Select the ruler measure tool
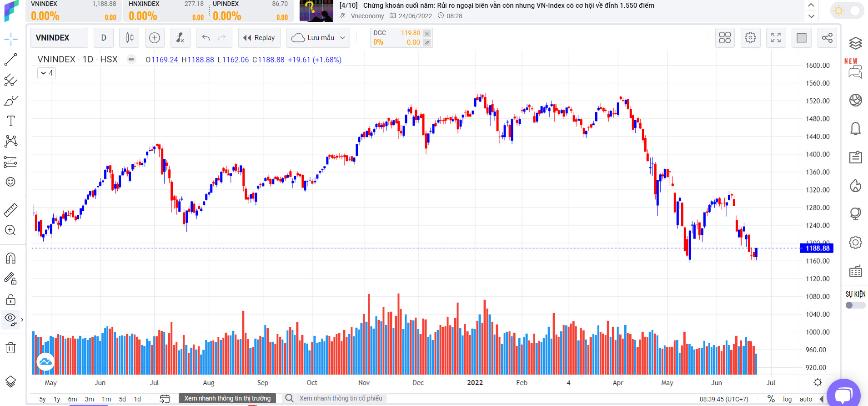This screenshot has width=868, height=406. (11, 210)
